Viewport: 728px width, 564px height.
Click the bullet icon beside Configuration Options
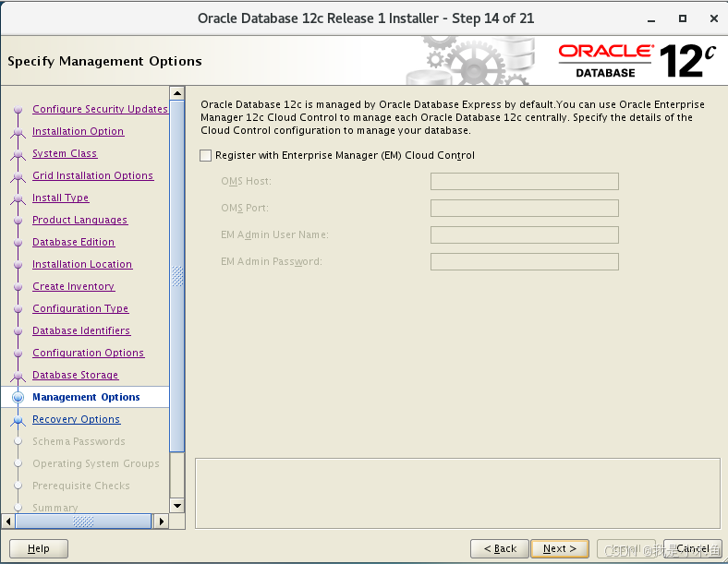coord(18,353)
